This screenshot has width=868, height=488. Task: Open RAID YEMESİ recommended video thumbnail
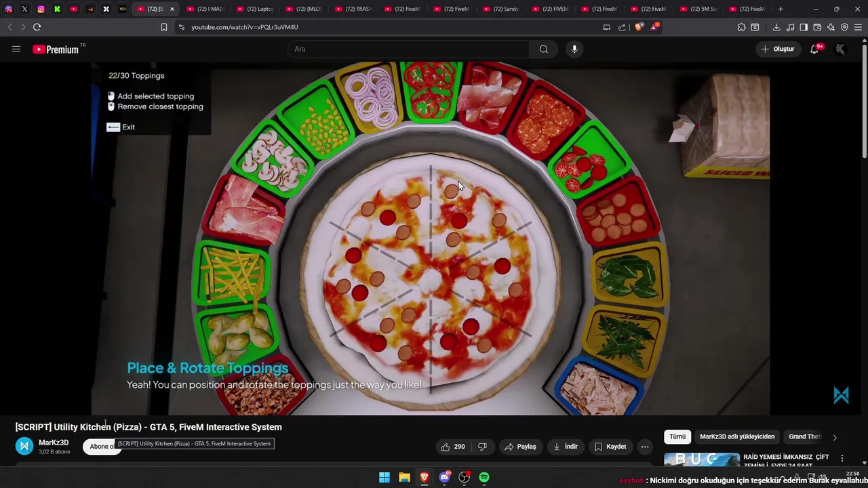tap(702, 460)
